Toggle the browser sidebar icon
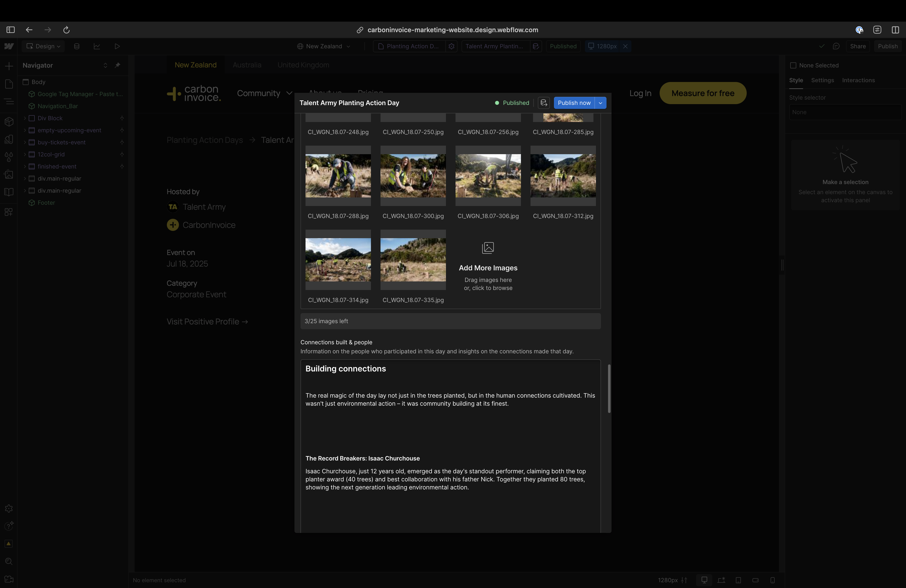The height and width of the screenshot is (588, 906). tap(10, 30)
